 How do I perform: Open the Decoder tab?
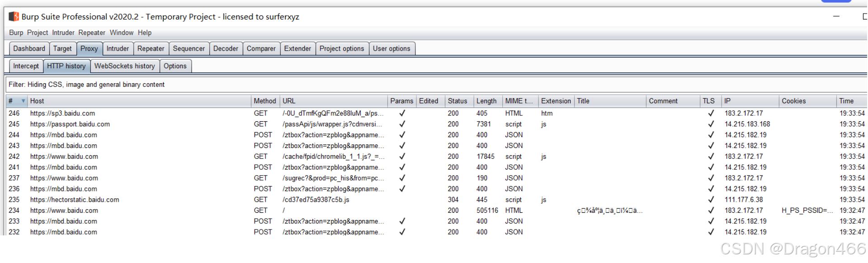tap(226, 48)
